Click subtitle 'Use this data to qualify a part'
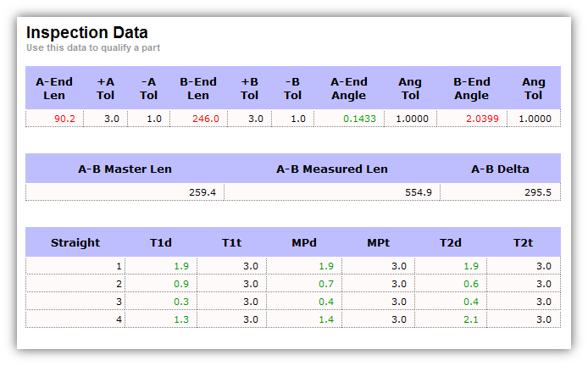This screenshot has height=366, width=588. point(93,48)
